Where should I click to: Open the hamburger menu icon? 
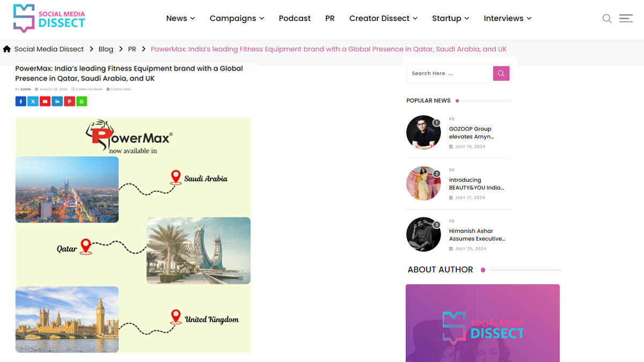(626, 18)
